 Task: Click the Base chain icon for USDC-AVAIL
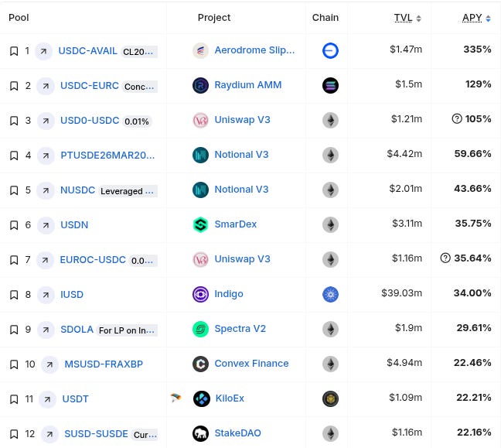[330, 50]
